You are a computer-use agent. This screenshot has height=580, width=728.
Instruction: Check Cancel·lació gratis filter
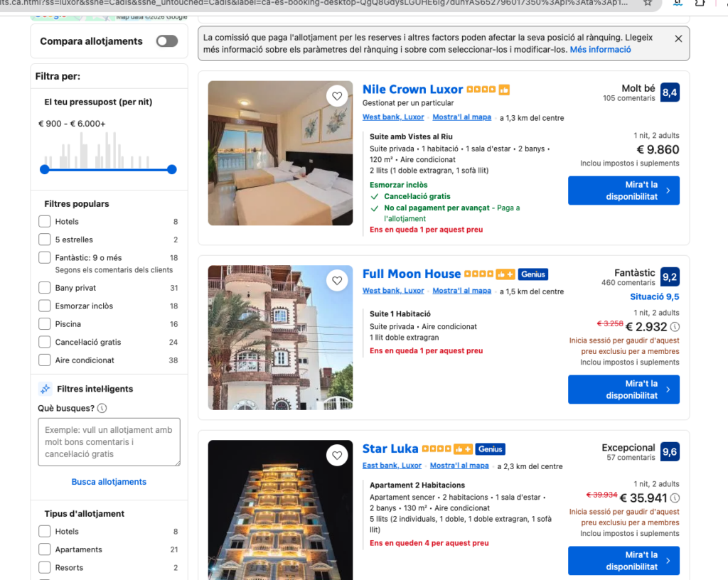pos(45,342)
